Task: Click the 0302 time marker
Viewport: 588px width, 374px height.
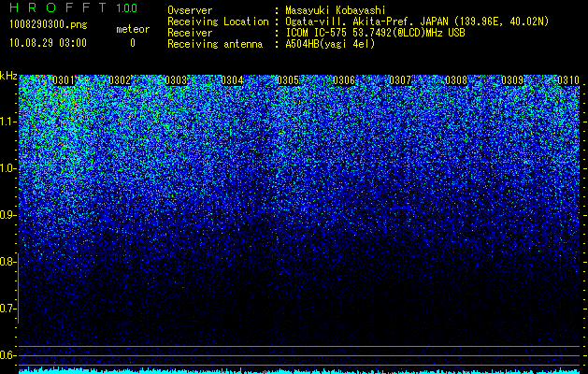Action: tap(120, 80)
